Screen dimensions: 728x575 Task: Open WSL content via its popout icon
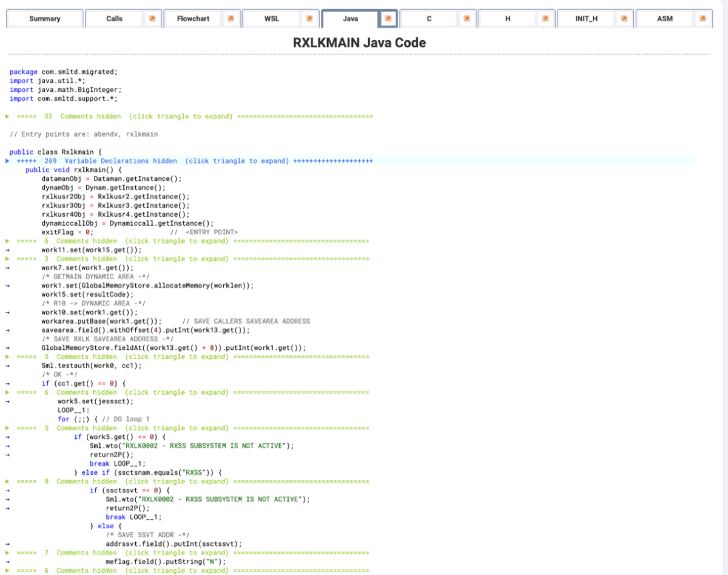(x=309, y=19)
